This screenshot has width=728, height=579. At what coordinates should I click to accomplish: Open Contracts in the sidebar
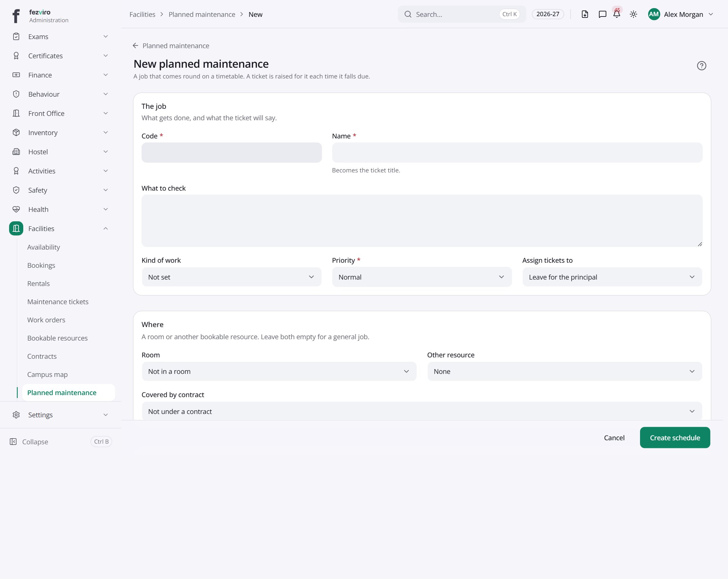click(x=42, y=357)
